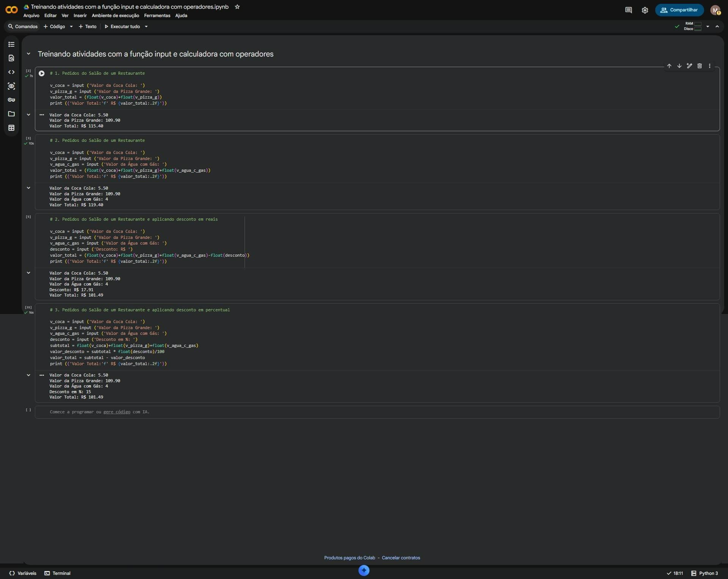Collapse output of desconto em reais cell

[x=28, y=273]
